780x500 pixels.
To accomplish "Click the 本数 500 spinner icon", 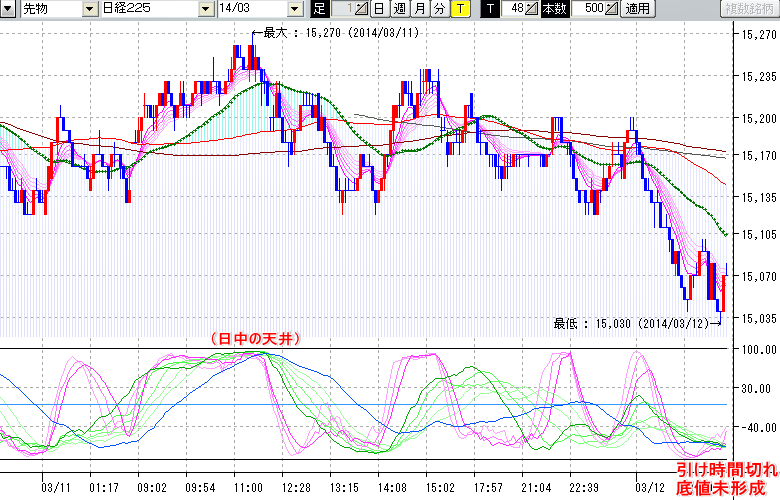I will pos(612,9).
